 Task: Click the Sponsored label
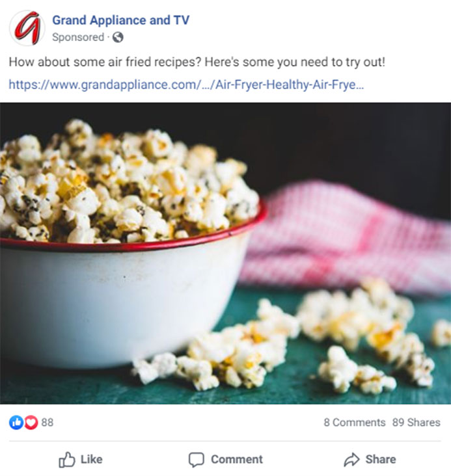78,37
